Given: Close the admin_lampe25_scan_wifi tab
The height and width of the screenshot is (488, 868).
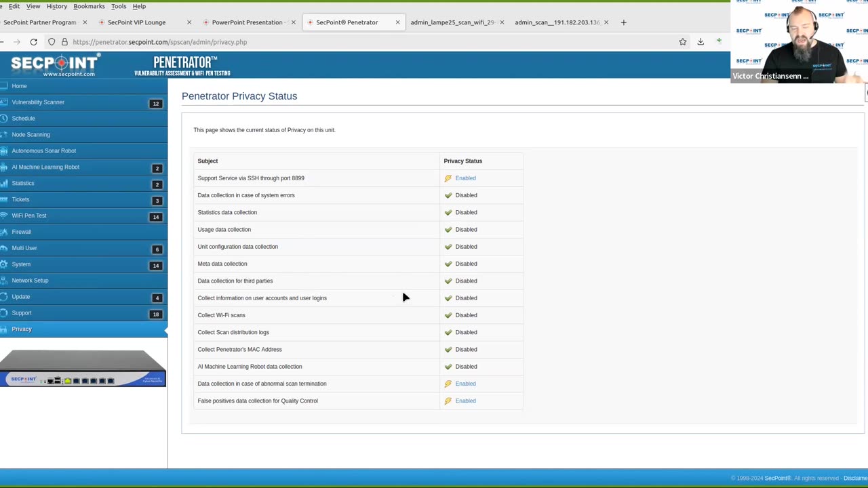Looking at the screenshot, I should point(502,22).
